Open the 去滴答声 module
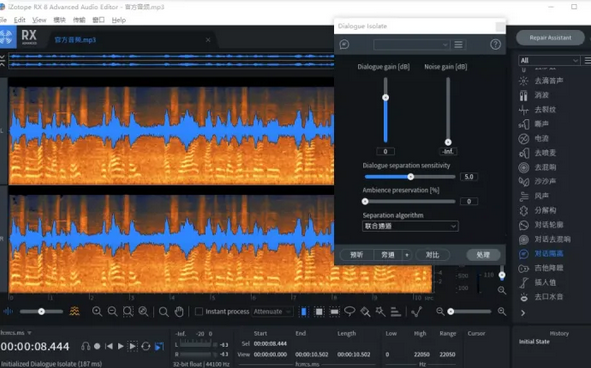 (541, 81)
